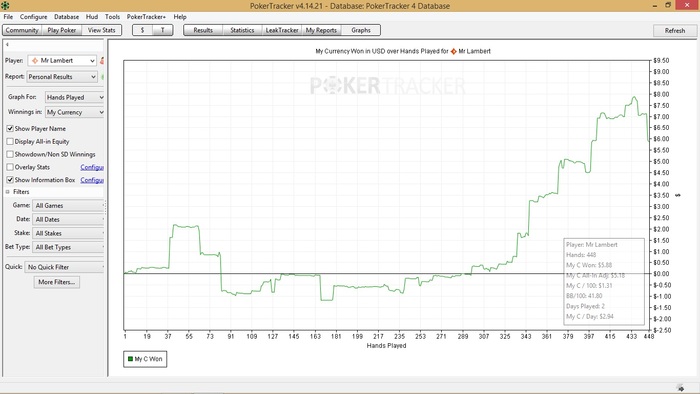Click the PokerTracker chip logo in title bar

point(5,5)
